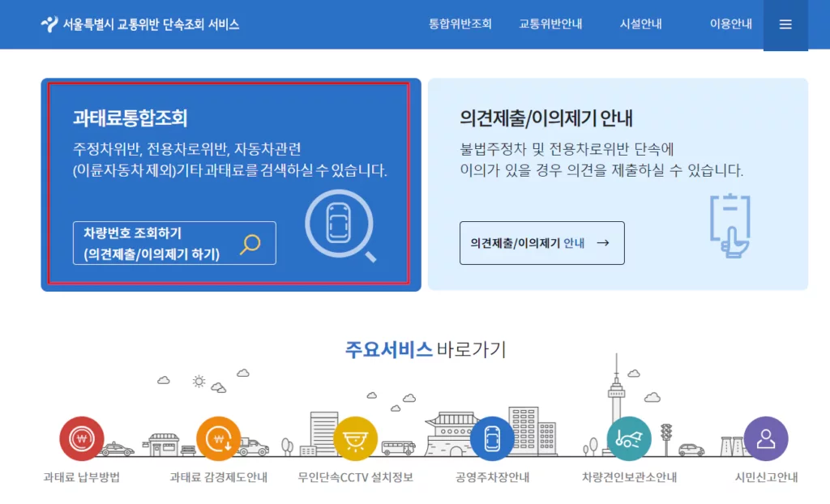
Task: Open the 시설안내 menu
Action: [640, 23]
